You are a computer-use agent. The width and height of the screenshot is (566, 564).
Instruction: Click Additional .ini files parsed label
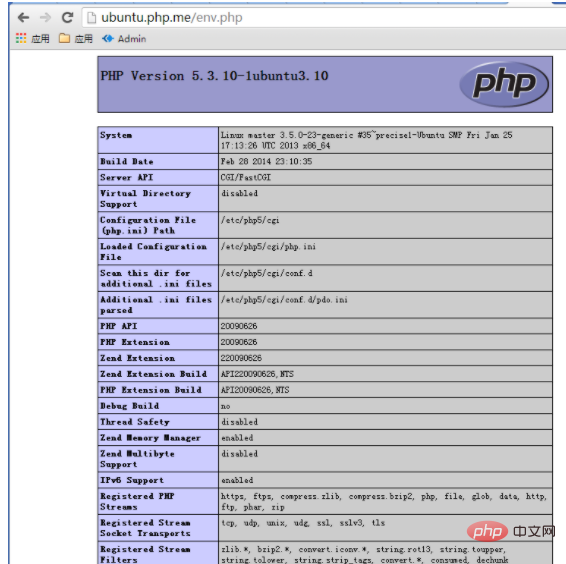tap(156, 305)
